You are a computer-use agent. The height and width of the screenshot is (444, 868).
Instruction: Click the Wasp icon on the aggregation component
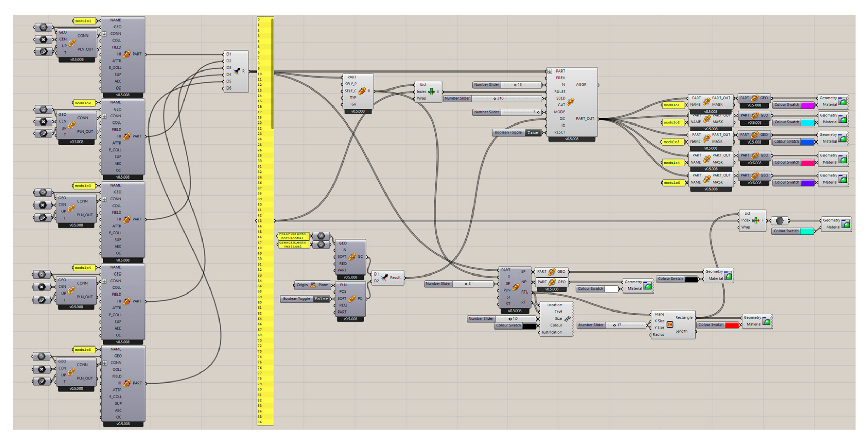(x=571, y=102)
